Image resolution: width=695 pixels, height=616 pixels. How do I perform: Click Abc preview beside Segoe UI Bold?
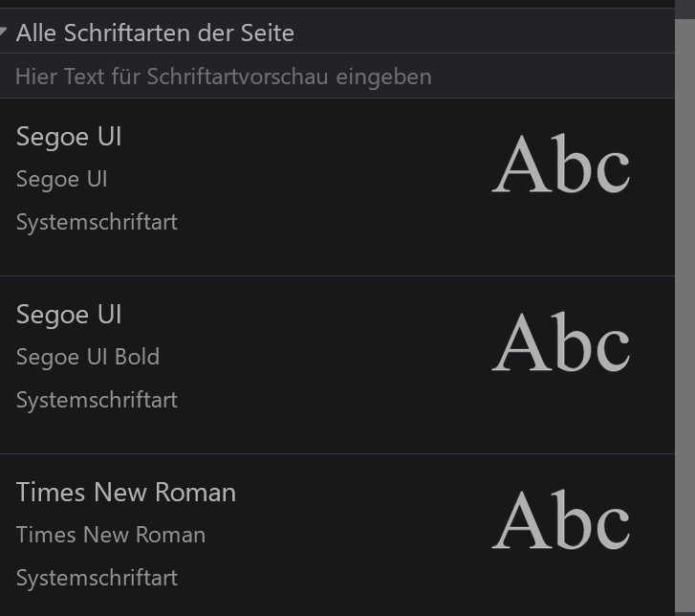561,344
